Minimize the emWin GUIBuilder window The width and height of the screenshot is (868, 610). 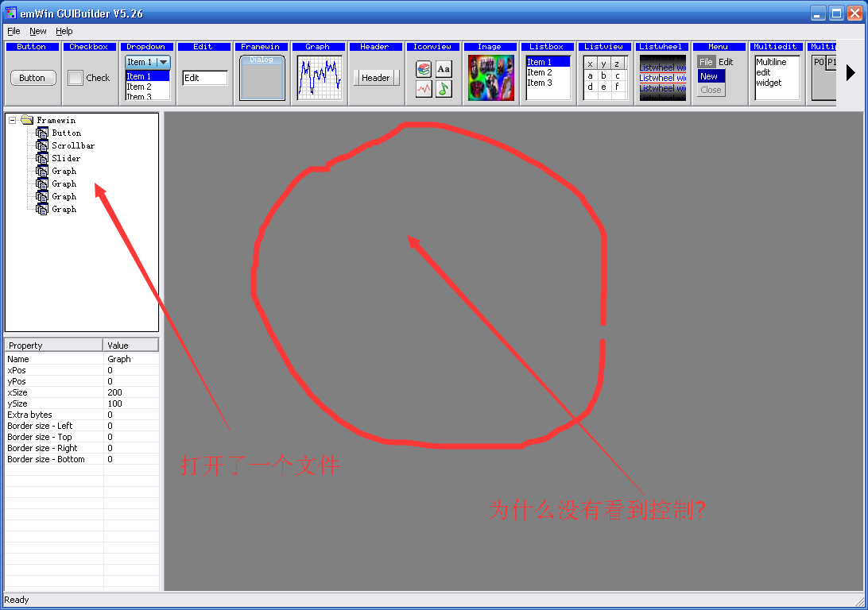click(x=818, y=13)
